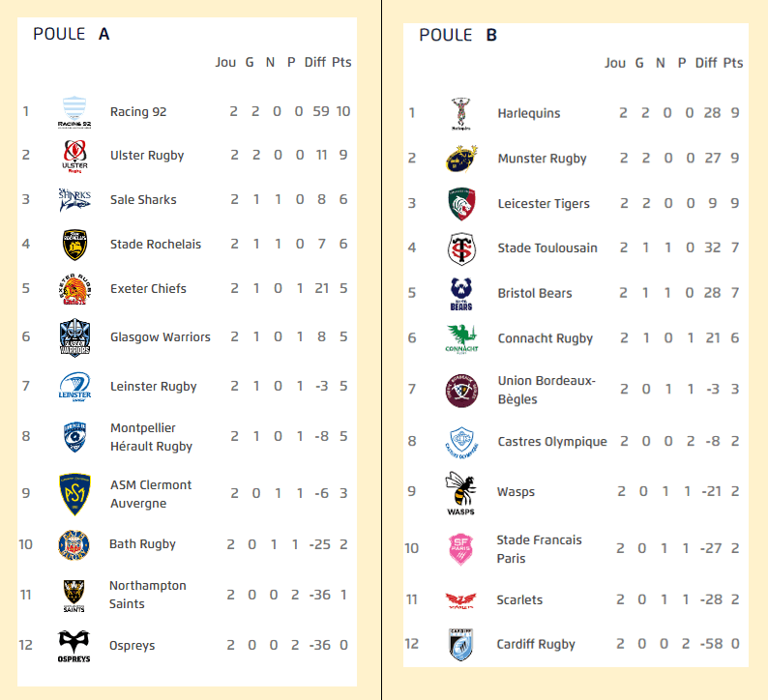Select the Sale Sharks logo
768x700 pixels.
[x=74, y=199]
